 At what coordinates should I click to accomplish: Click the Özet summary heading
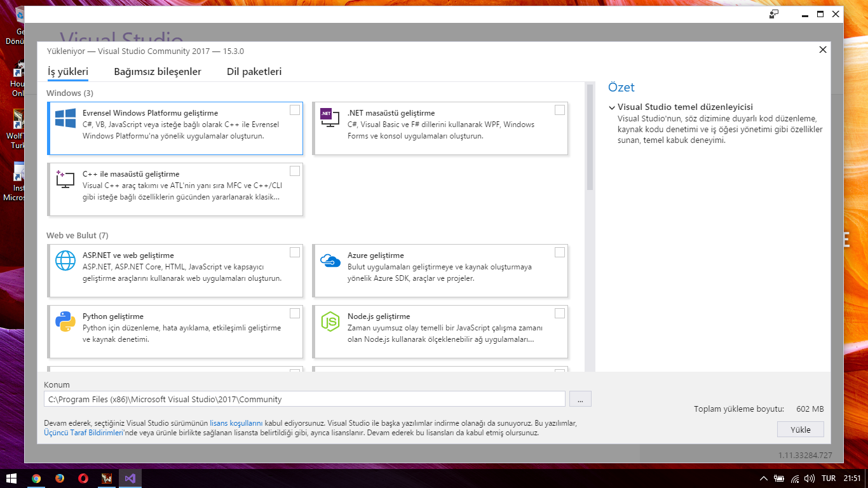click(x=621, y=88)
